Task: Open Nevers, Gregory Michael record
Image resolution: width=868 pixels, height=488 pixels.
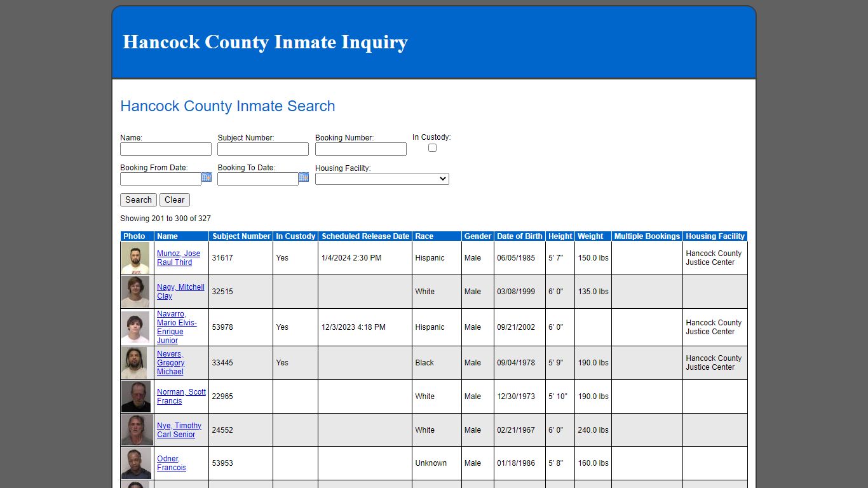Action: tap(171, 363)
